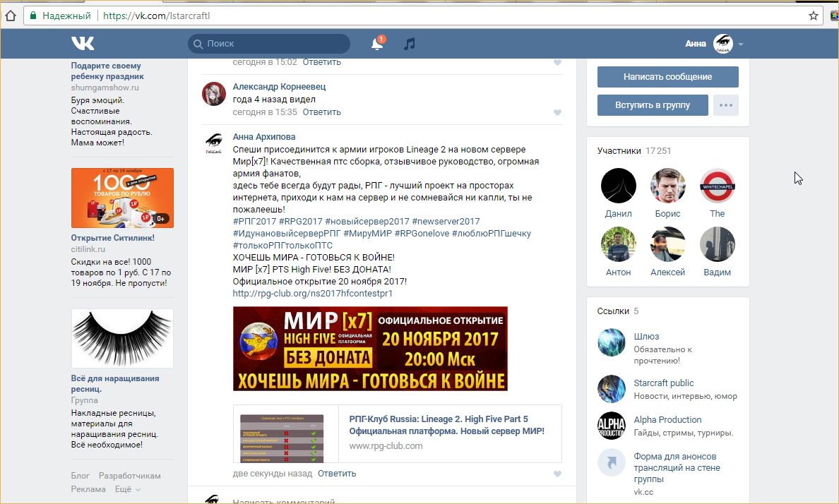Click the VK search field
Screen dimensions: 839x504
coord(269,44)
